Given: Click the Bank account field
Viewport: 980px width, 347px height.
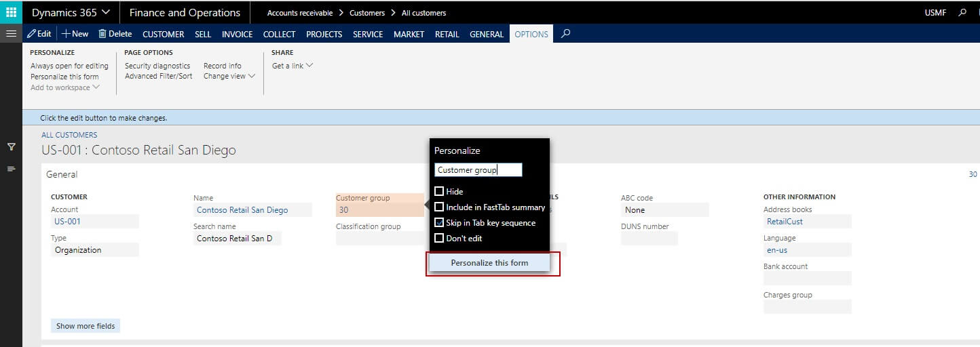Looking at the screenshot, I should pos(807,278).
